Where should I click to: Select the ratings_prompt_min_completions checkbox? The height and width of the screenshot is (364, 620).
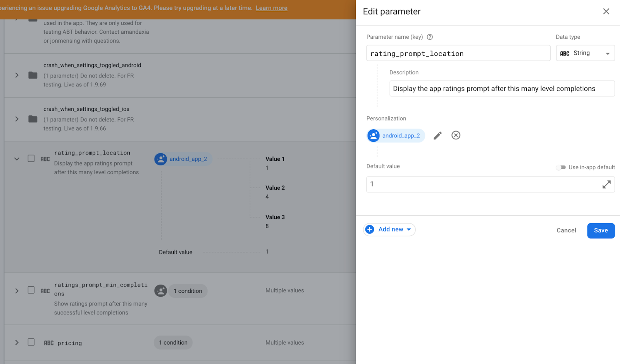click(31, 290)
